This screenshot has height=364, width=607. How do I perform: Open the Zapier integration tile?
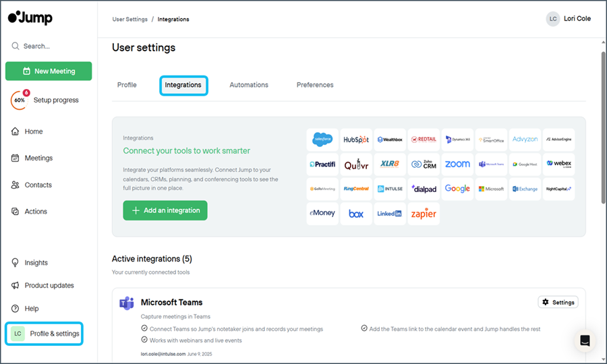[424, 214]
